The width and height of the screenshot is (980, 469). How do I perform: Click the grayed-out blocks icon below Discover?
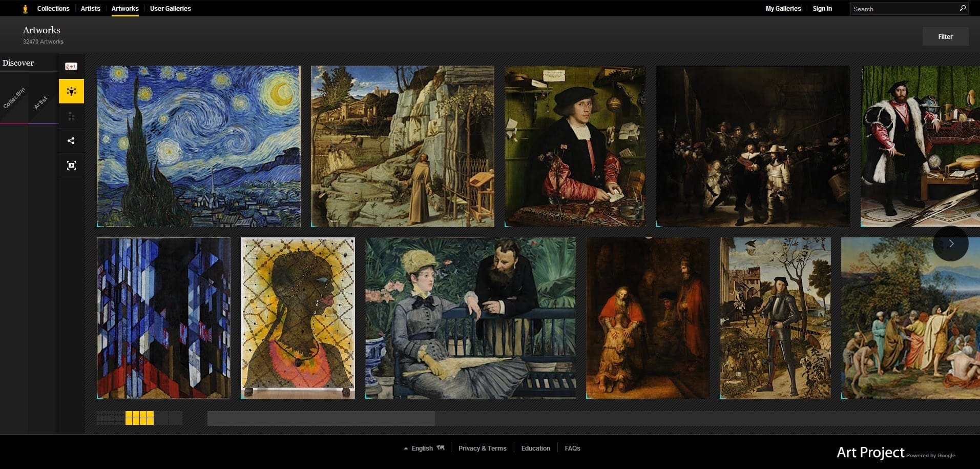[71, 117]
